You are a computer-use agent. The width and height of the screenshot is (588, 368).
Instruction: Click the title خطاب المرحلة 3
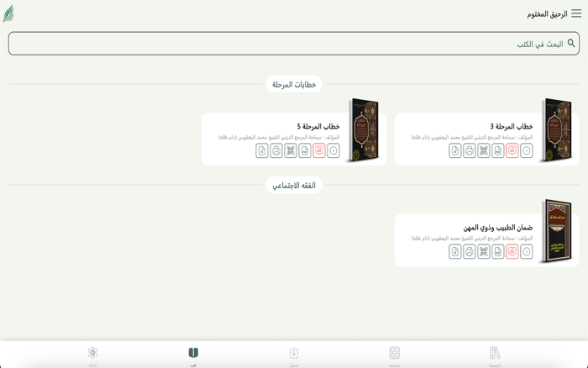(x=511, y=126)
